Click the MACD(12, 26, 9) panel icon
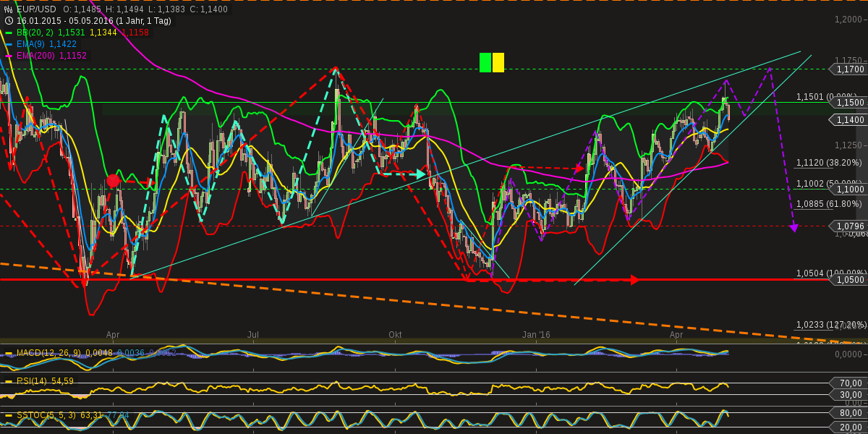The width and height of the screenshot is (868, 434). point(8,353)
